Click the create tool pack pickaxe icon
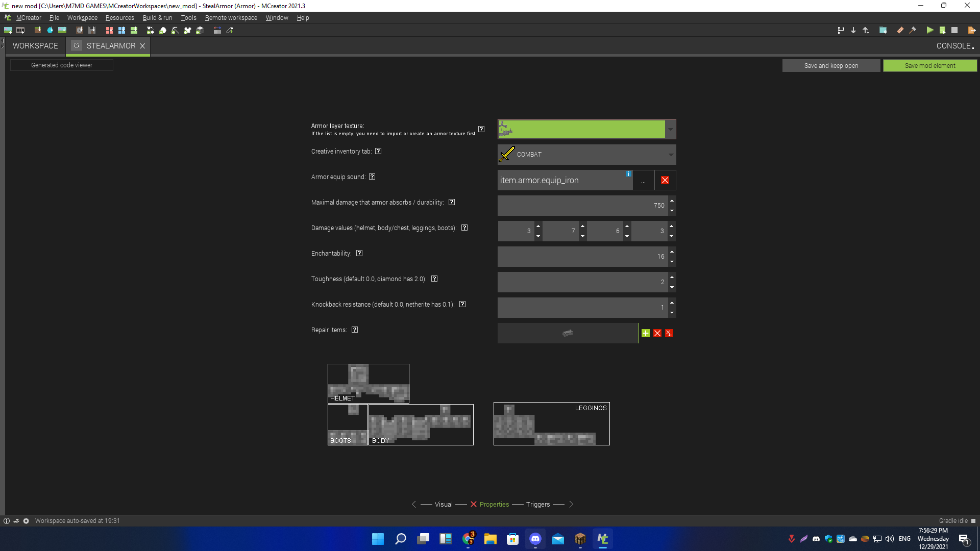This screenshot has height=551, width=980. click(175, 31)
